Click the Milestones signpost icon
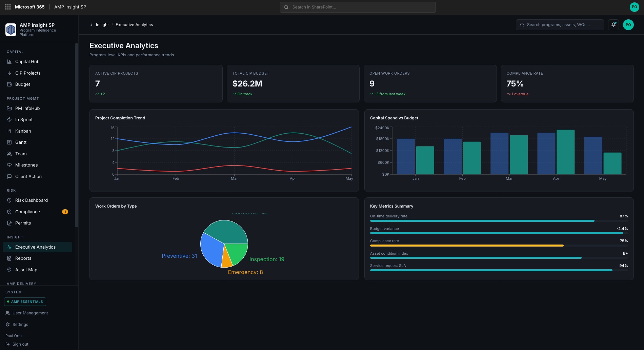Screen dimensions: 644x350 pos(9,165)
